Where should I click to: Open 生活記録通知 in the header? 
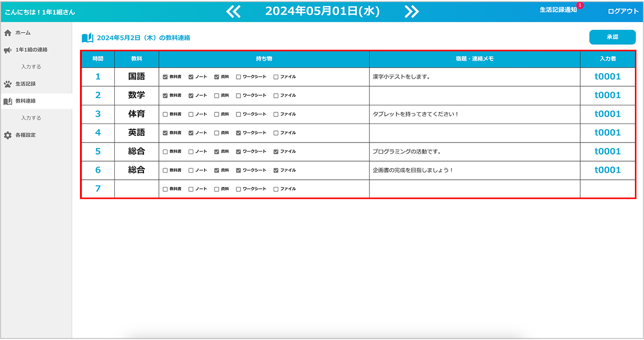558,10
